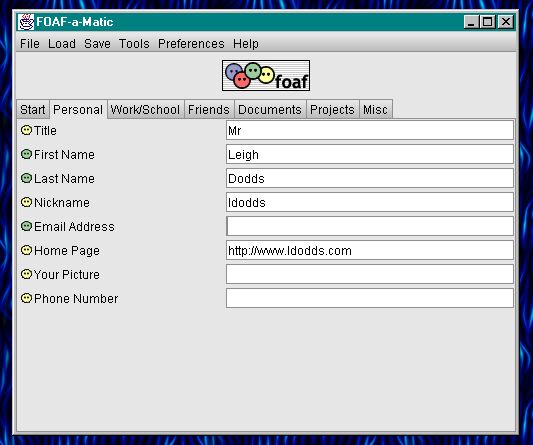Open the Tools menu

click(x=134, y=44)
